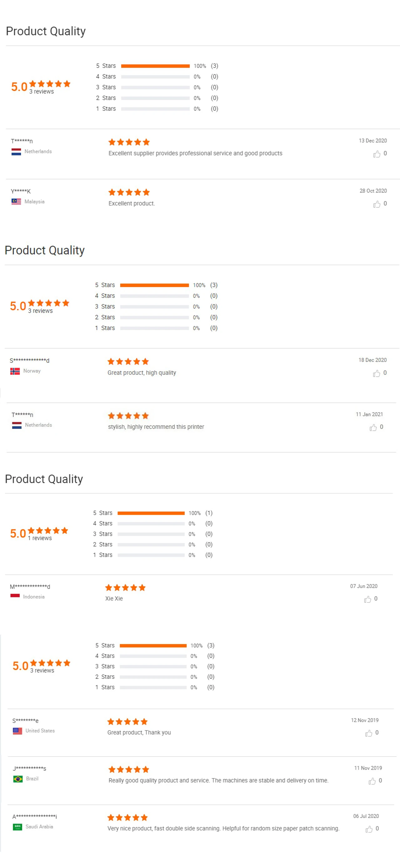This screenshot has height=868, width=400.
Task: Thumbs-up the 11 Jan 2021 review
Action: coord(373,427)
